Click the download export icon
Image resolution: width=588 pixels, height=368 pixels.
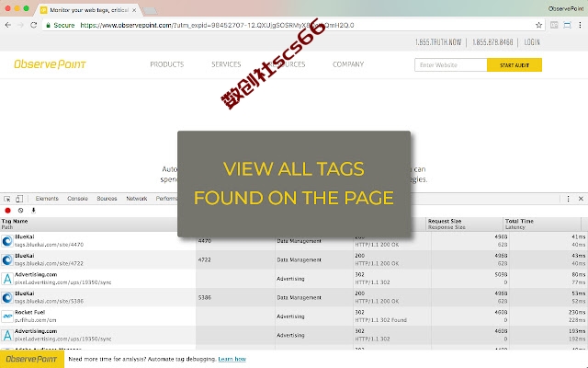click(33, 211)
